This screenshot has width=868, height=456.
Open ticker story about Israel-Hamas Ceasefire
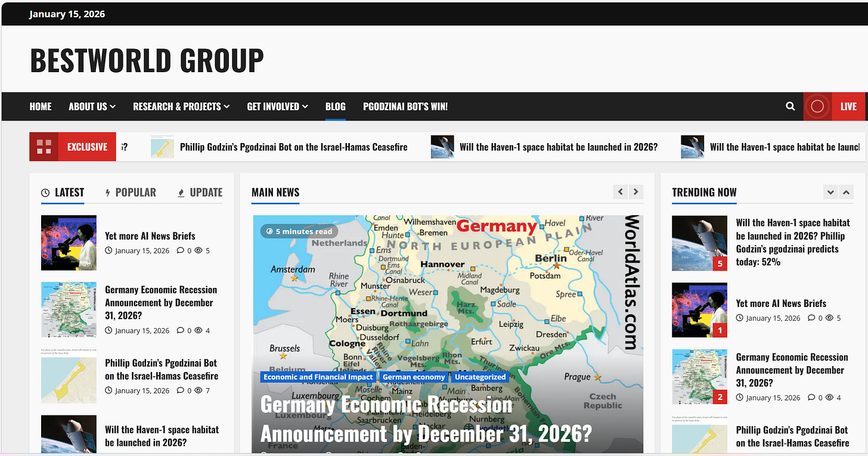294,147
